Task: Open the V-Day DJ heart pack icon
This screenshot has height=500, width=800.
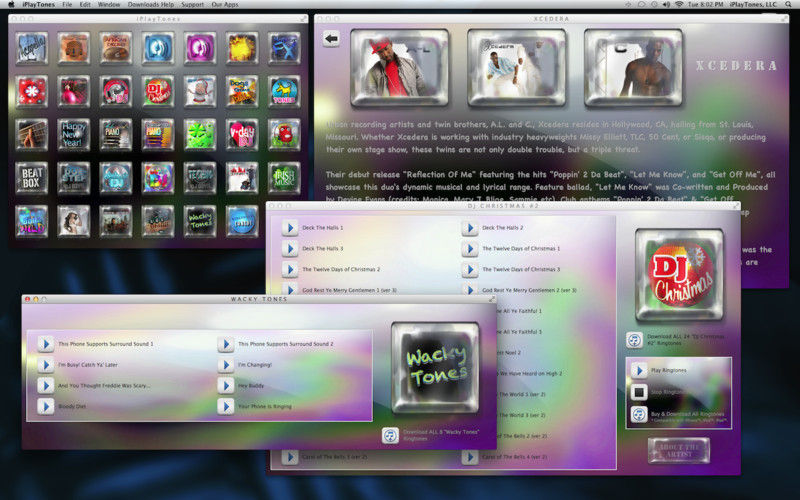Action: (x=242, y=135)
